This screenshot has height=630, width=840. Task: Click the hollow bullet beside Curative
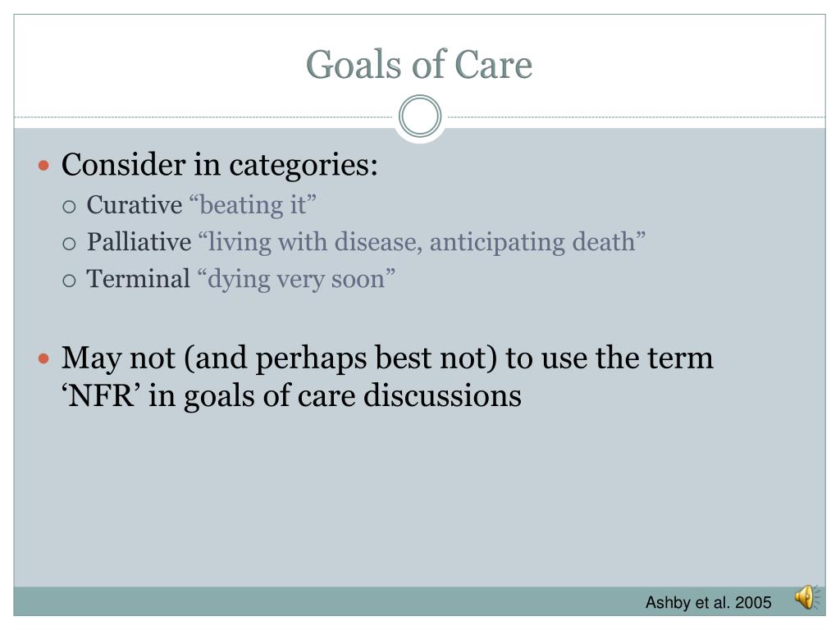69,207
